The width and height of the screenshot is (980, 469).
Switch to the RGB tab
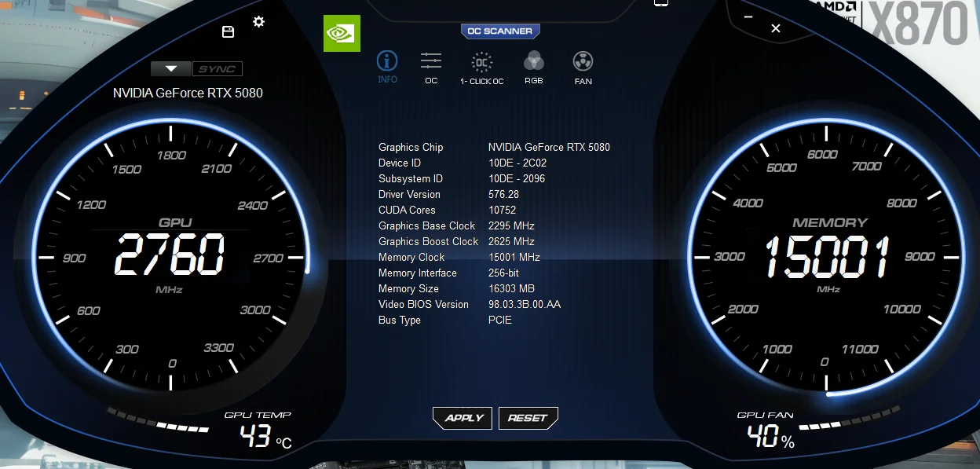click(x=534, y=68)
